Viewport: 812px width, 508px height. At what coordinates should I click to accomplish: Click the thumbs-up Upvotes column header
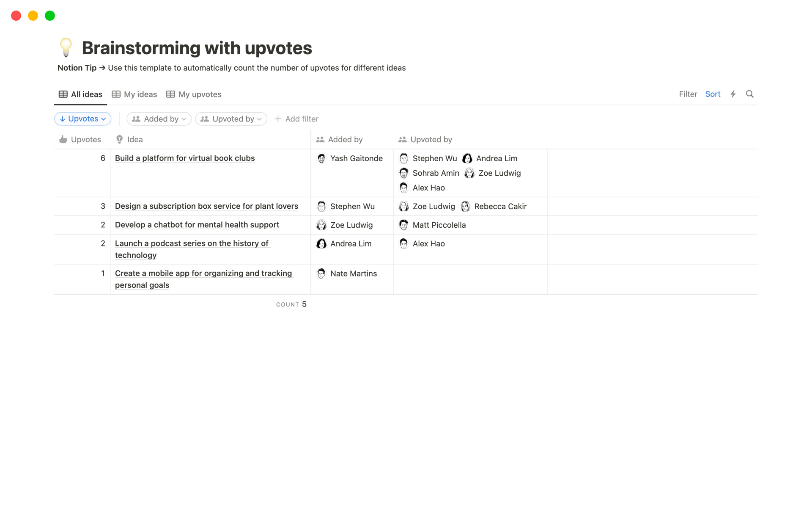80,140
